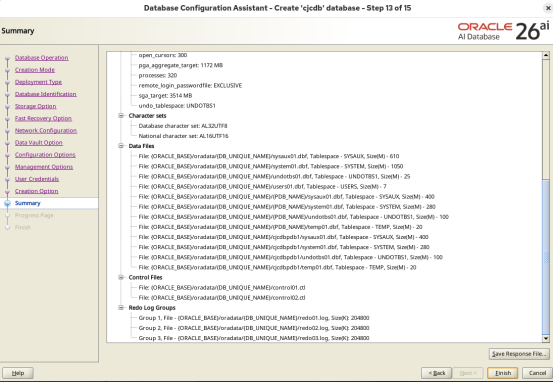Select control01.ctl control file row
The width and height of the screenshot is (554, 382).
(222, 288)
